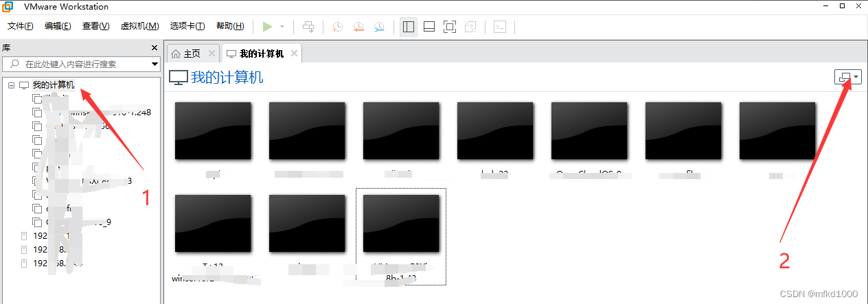Screen dimensions: 868x304
Task: Click the take snapshot clock icon
Action: coord(338,27)
